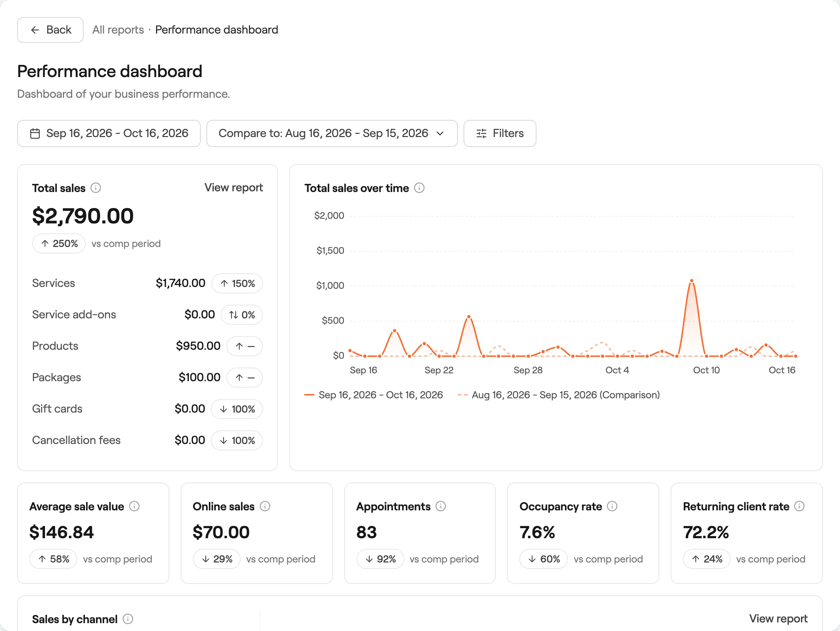This screenshot has height=631, width=840.
Task: Click the Gift cards 100% decrease badge
Action: [237, 409]
